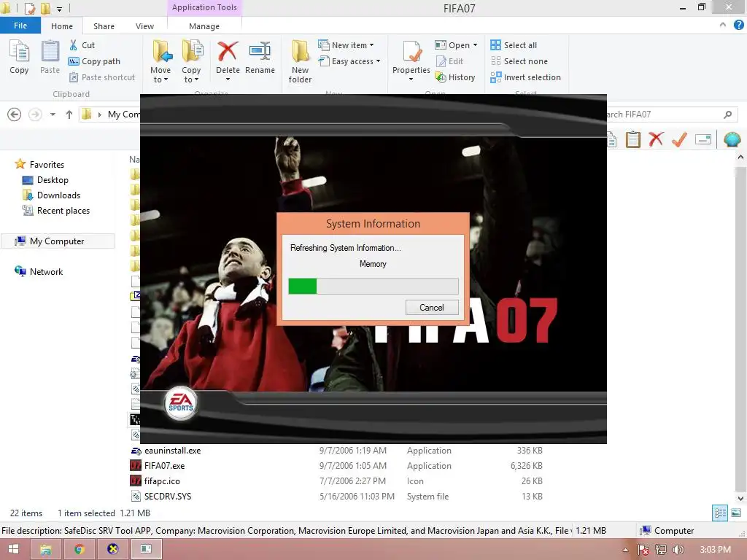Open the Manage ribbon tab

[204, 26]
